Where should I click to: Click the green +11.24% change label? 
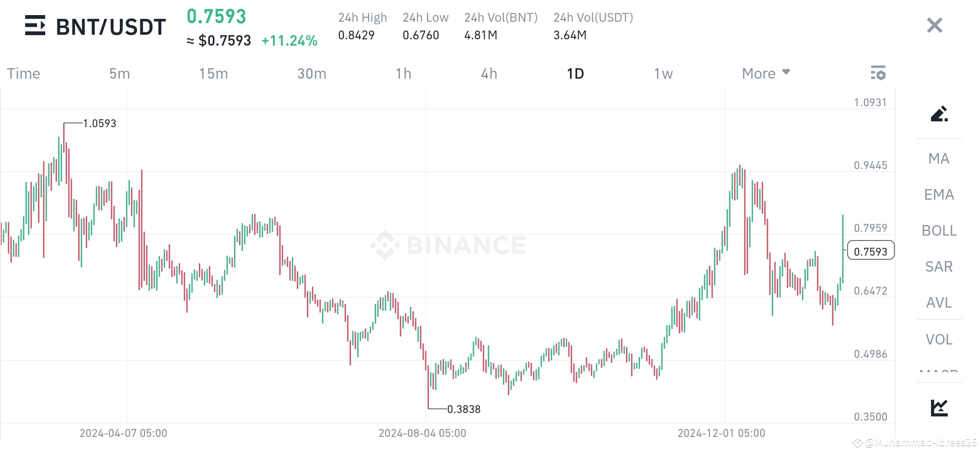click(x=289, y=41)
